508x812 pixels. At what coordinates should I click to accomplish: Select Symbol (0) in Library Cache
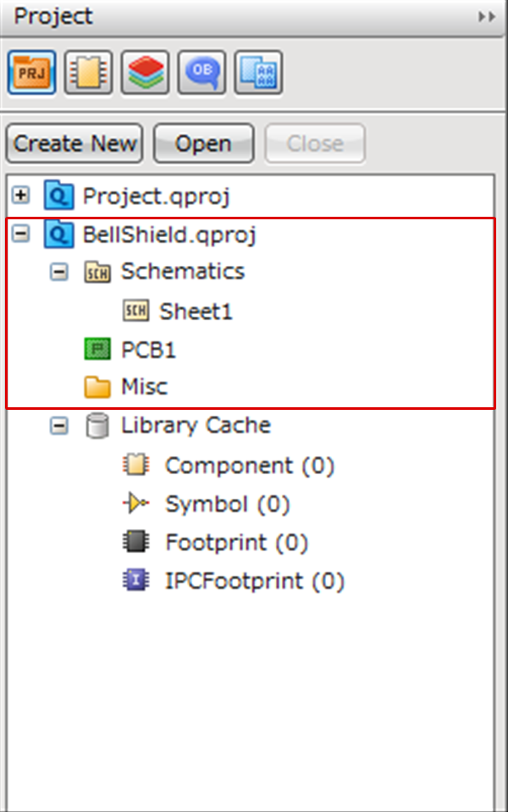pos(227,504)
